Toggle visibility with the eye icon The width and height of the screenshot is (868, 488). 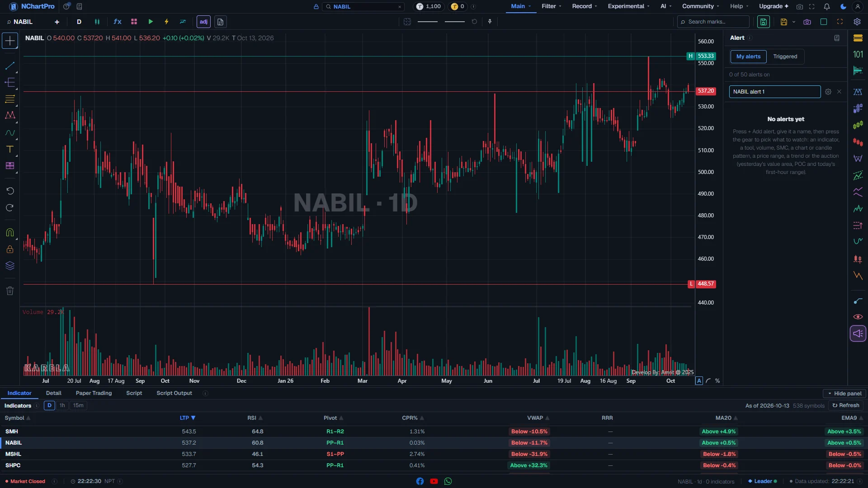click(x=858, y=317)
